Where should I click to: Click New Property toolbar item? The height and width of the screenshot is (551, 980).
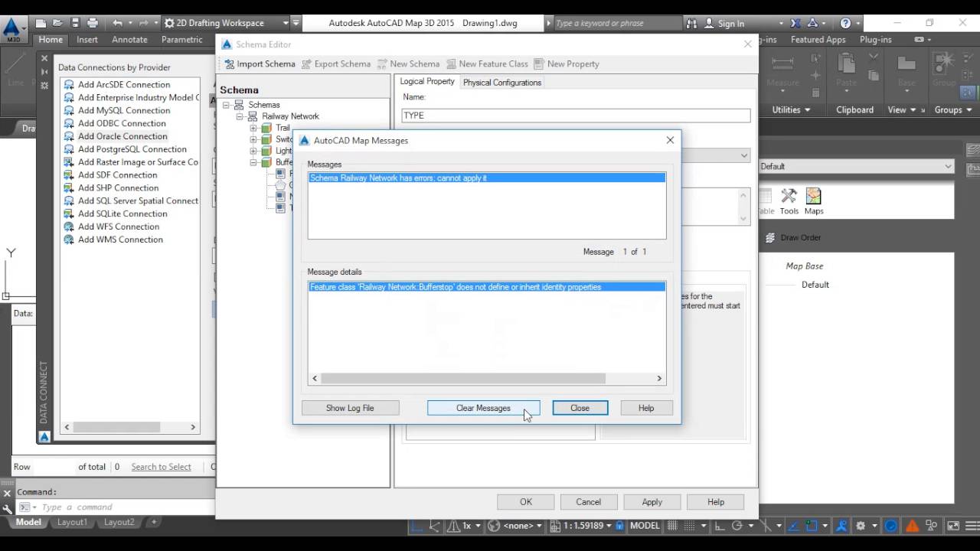pos(566,64)
